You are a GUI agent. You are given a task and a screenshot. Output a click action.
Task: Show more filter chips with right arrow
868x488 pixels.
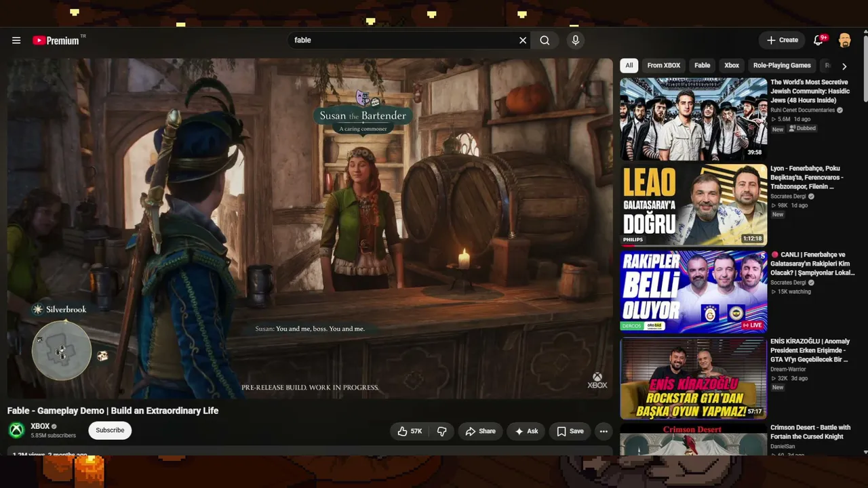(844, 66)
